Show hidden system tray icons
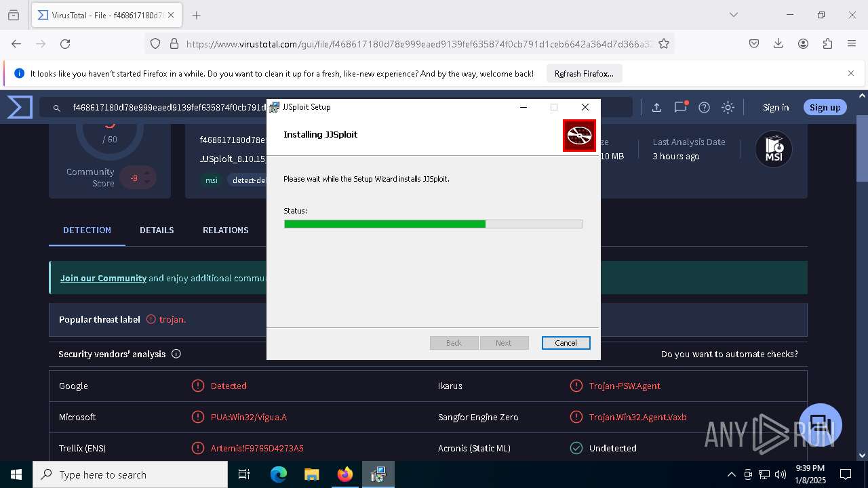 (x=731, y=474)
